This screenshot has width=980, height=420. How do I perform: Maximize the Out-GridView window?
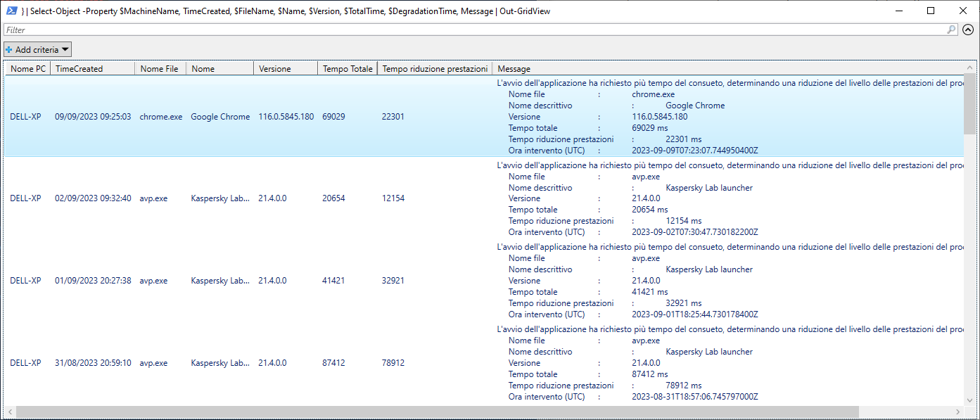click(x=931, y=11)
